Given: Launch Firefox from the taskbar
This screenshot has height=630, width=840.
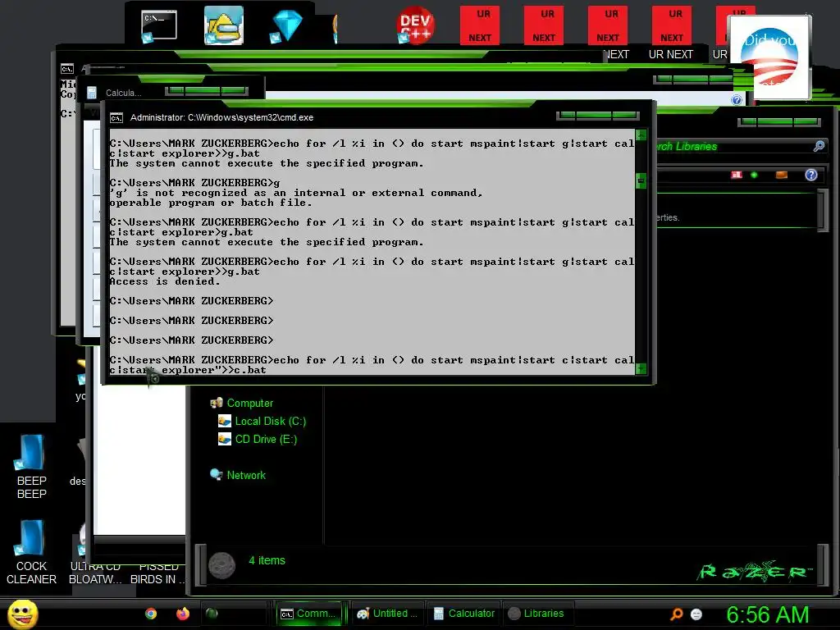Looking at the screenshot, I should [183, 614].
